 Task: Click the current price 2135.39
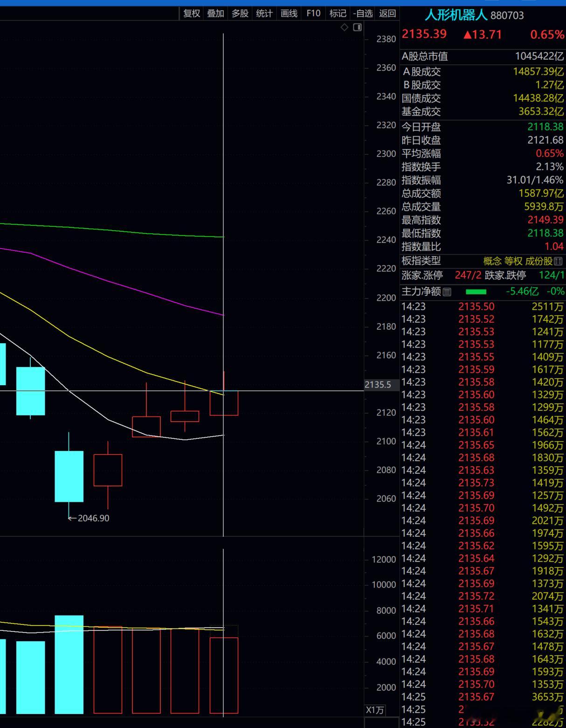click(x=424, y=34)
